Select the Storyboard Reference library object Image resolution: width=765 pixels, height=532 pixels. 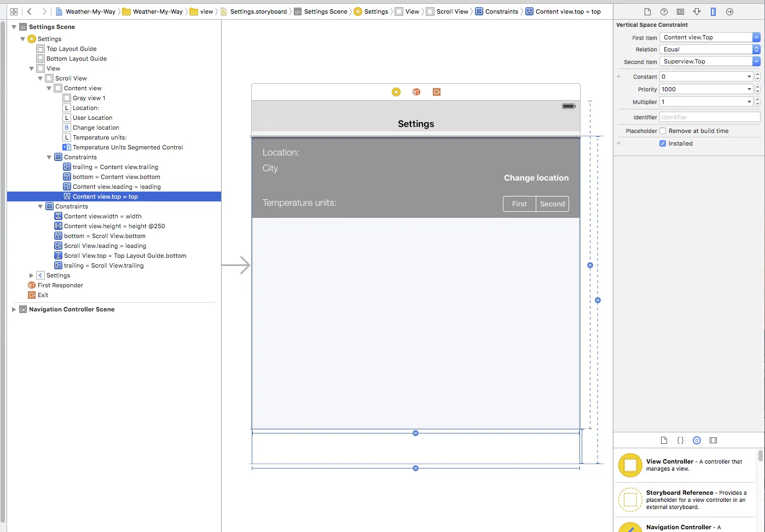pyautogui.click(x=686, y=500)
